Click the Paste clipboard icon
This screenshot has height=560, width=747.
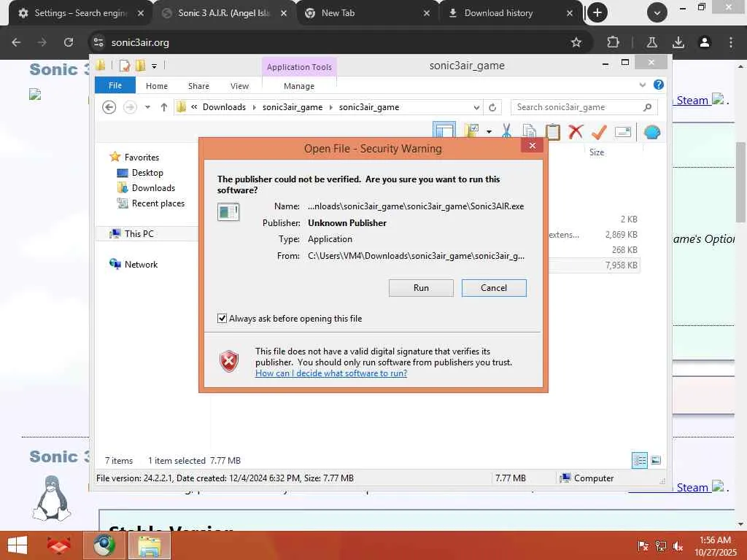click(552, 131)
